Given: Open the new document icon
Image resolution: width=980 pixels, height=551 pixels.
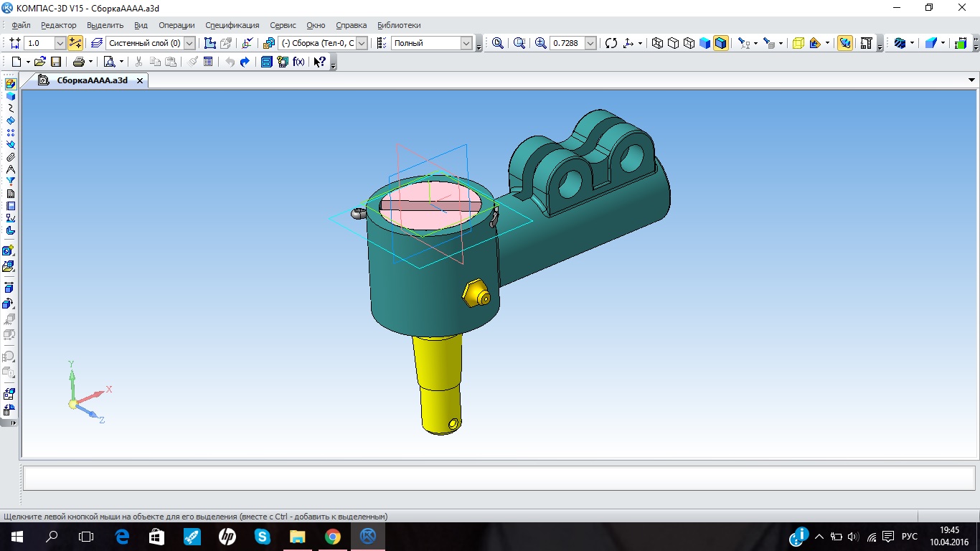Looking at the screenshot, I should point(17,62).
